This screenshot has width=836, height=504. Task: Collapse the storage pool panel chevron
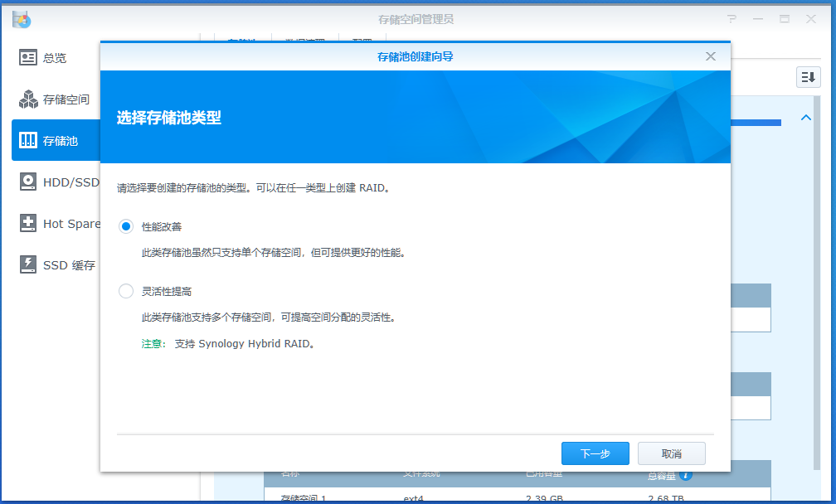(806, 118)
